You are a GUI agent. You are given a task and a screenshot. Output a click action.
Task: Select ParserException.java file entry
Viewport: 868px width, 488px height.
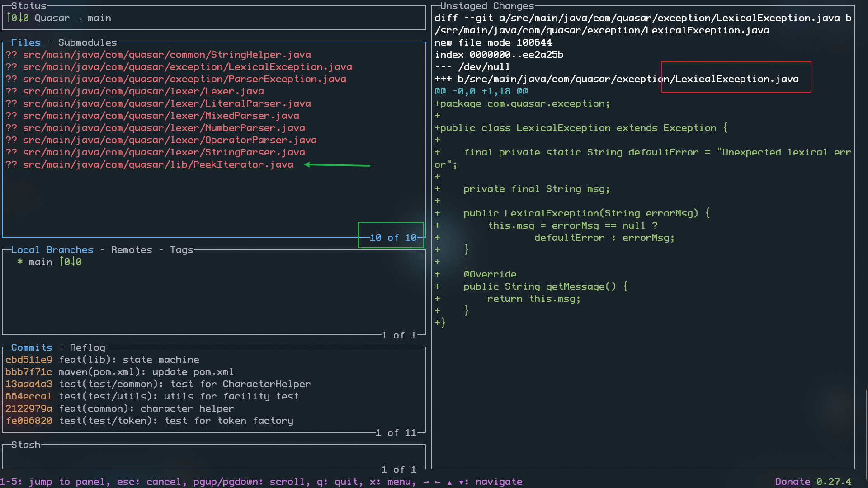coord(176,79)
